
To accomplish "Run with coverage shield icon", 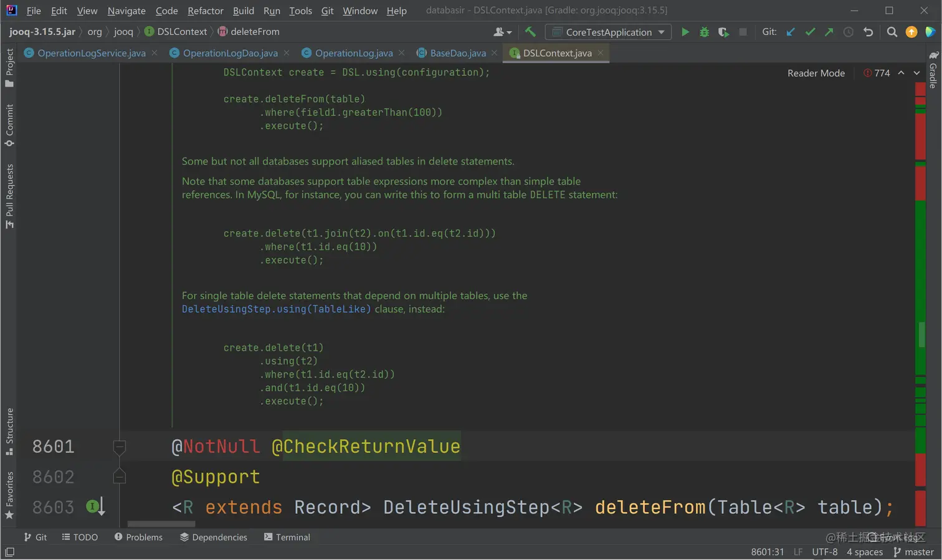I will [x=723, y=32].
